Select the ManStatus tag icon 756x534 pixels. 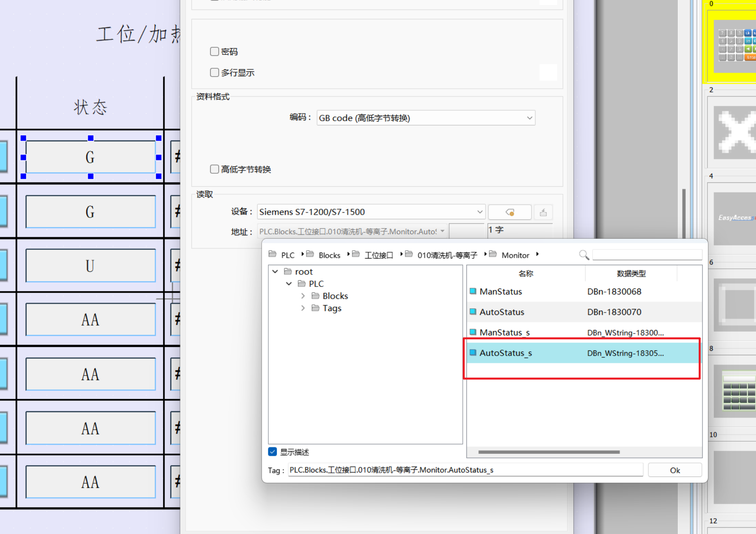473,292
